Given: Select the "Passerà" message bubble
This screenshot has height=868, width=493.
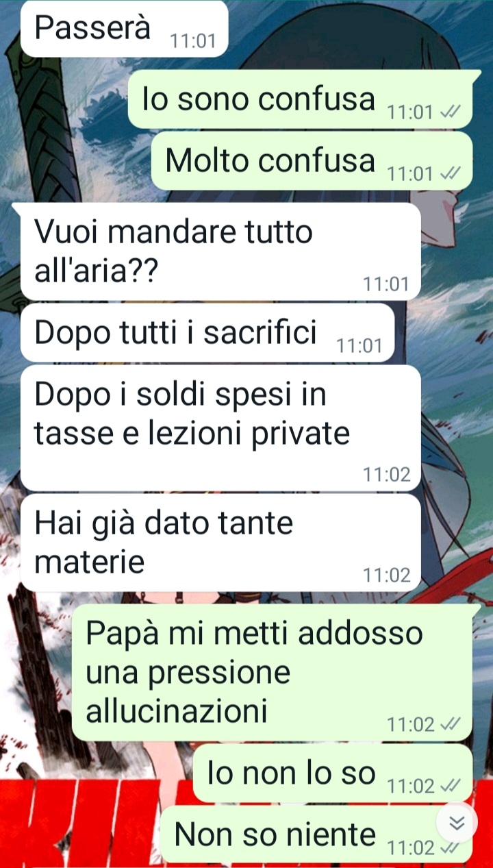Looking at the screenshot, I should coord(124,29).
